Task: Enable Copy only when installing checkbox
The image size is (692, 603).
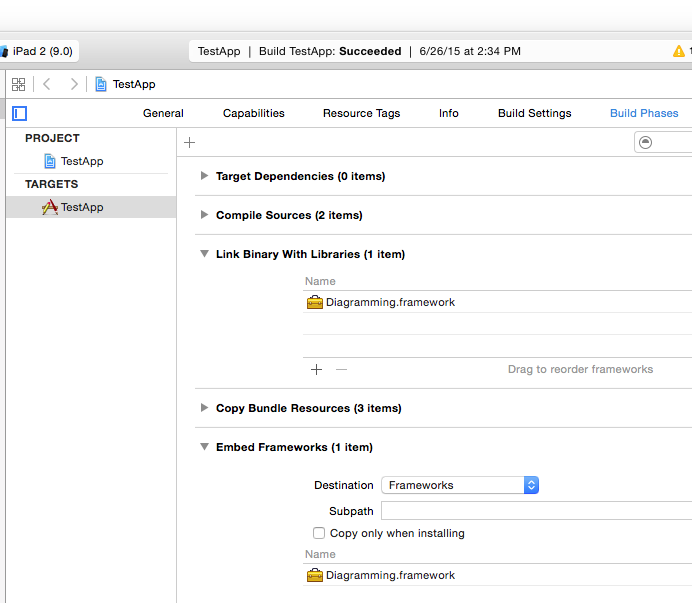Action: point(319,533)
